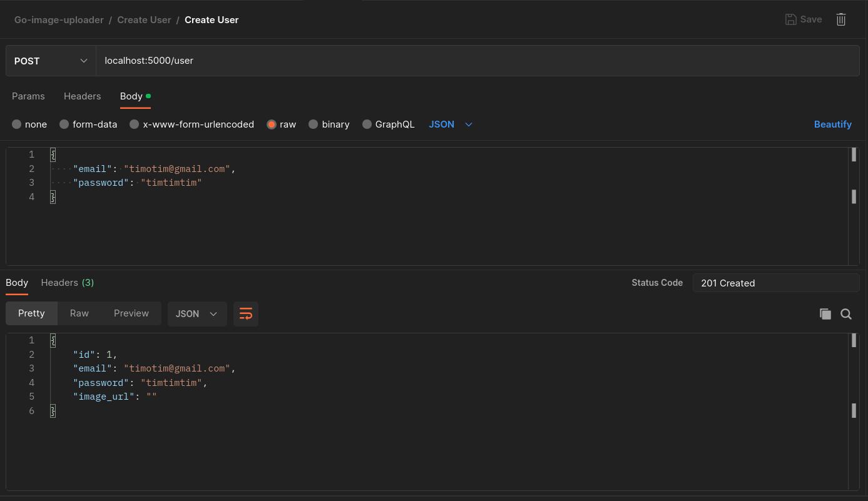Copy the response with the copy icon
This screenshot has height=501, width=868.
pos(825,314)
